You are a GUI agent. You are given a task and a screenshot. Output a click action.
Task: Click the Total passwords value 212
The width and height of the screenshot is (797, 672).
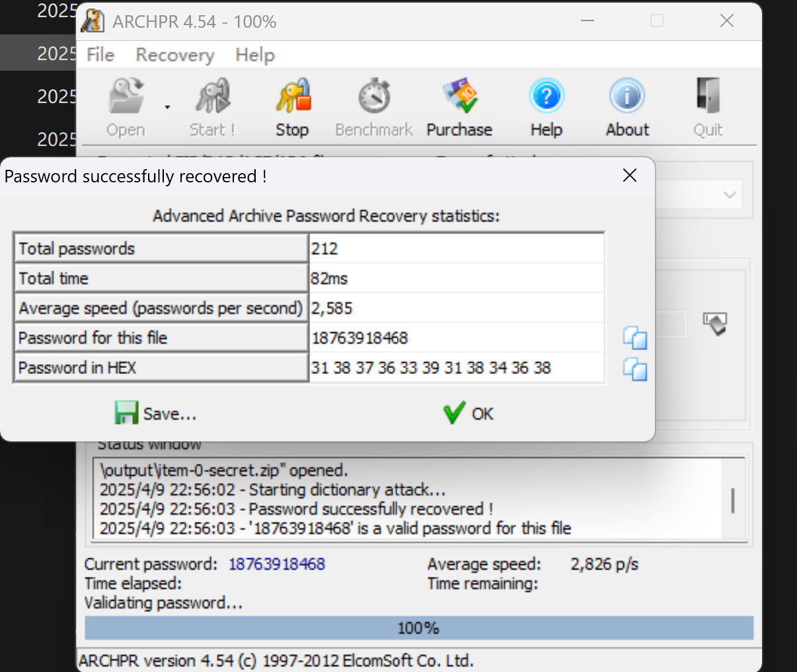pos(457,248)
